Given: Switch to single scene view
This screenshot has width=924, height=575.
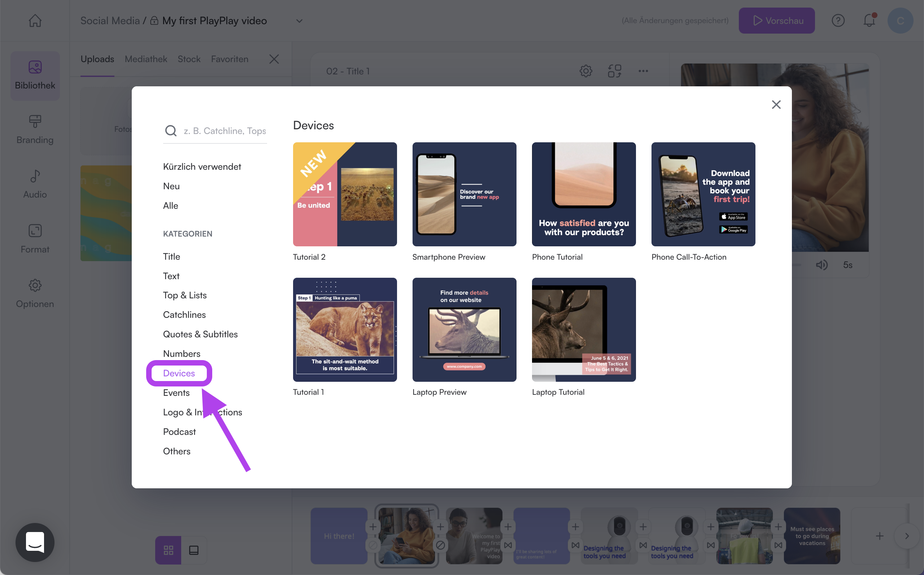Looking at the screenshot, I should [x=194, y=550].
